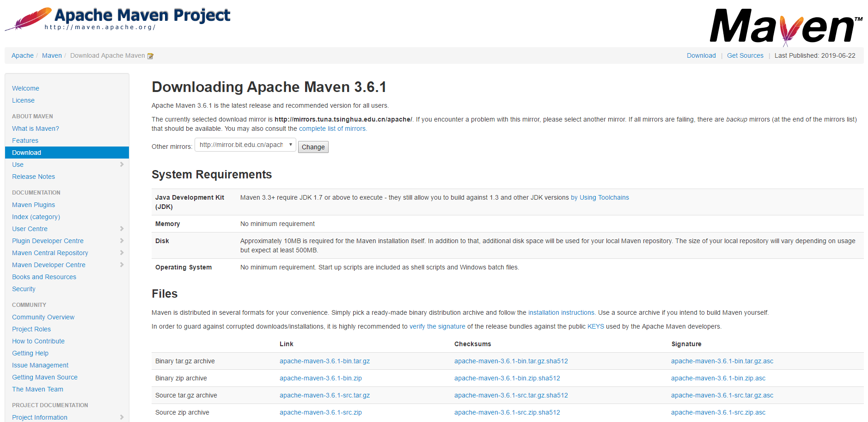Click Get Sources link
Viewport: 868px width, 422px height.
[x=745, y=55]
